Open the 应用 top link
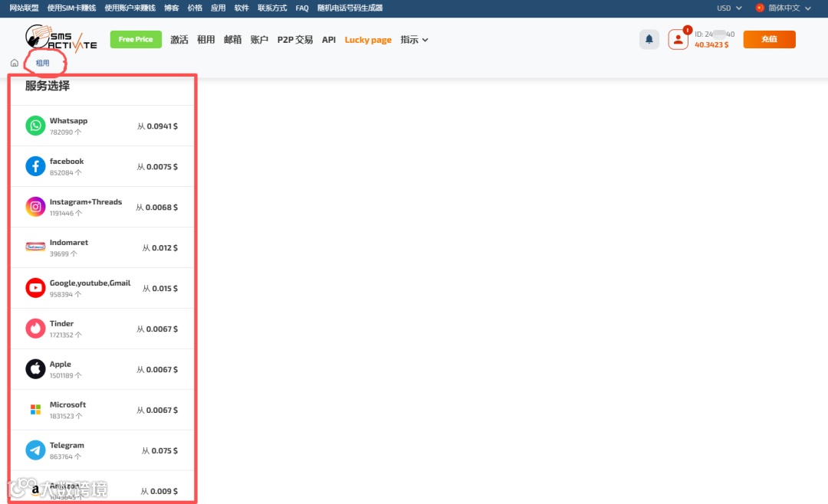828x504 pixels. point(218,8)
